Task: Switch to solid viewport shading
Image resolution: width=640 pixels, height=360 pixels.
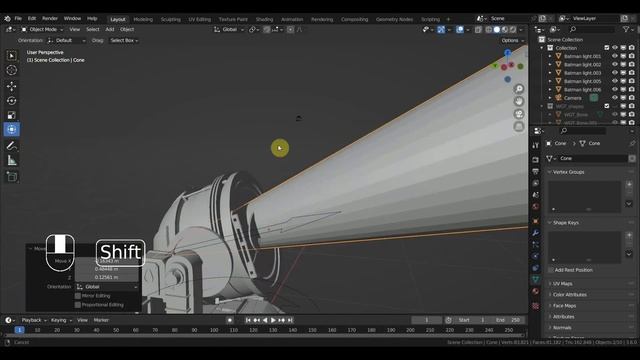Action: (x=496, y=29)
